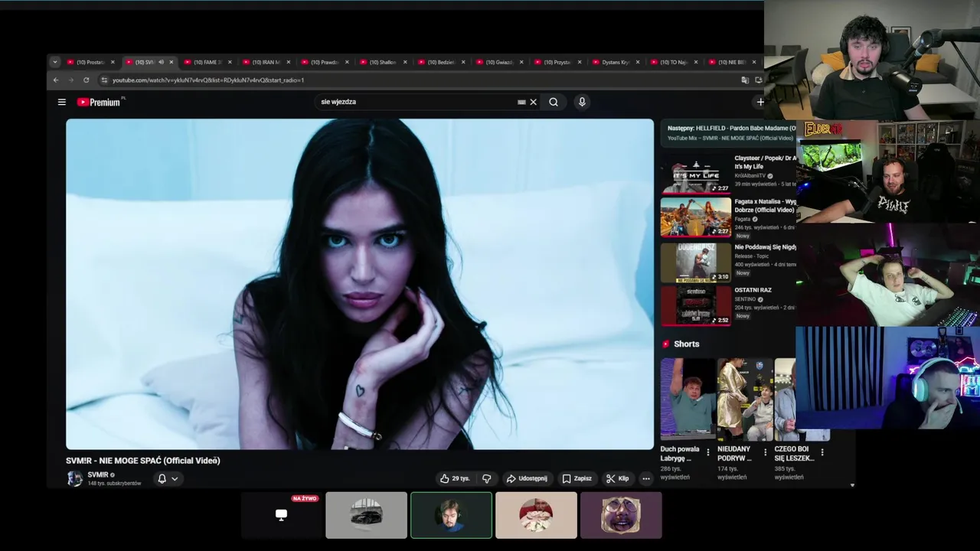
Task: Switch to the '(10) TO Naj' tab
Action: pyautogui.click(x=673, y=62)
